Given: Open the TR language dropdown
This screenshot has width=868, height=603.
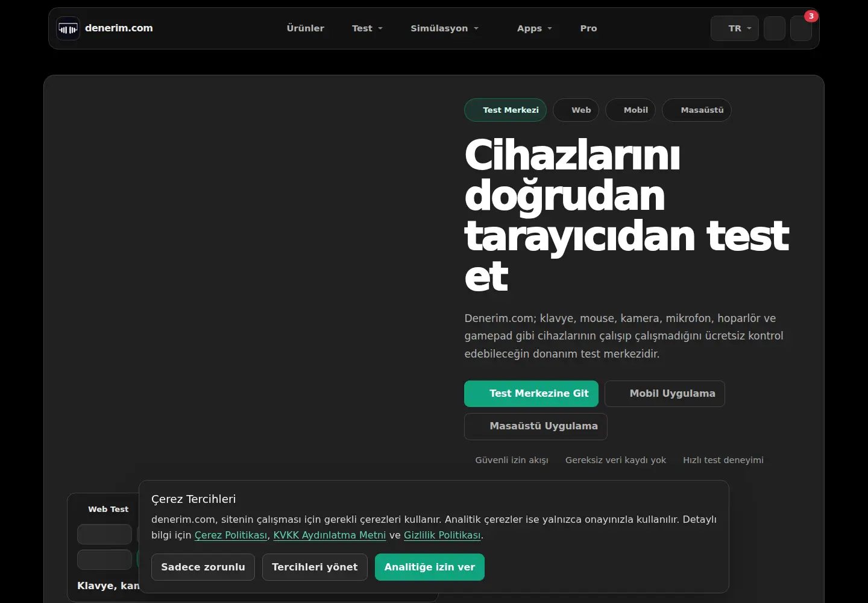Looking at the screenshot, I should click(735, 28).
